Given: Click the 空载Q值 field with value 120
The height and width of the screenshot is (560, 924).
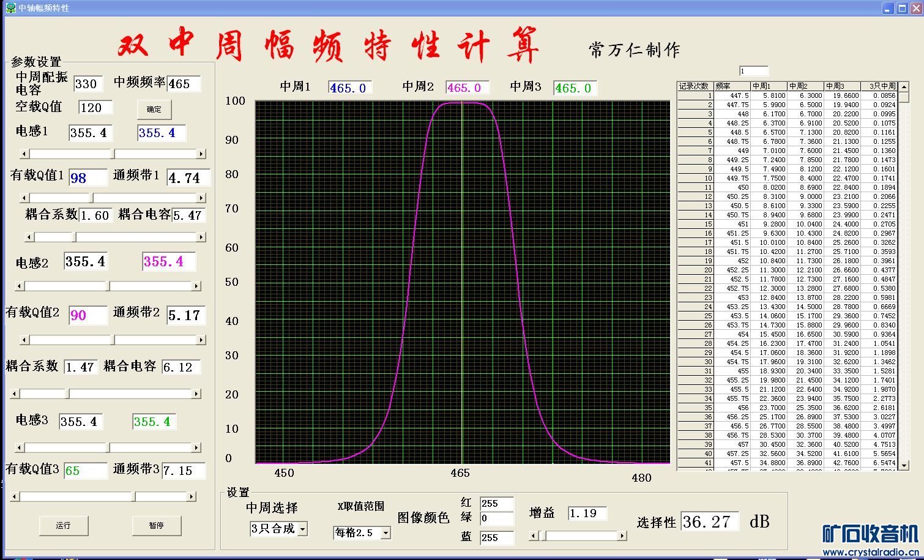Looking at the screenshot, I should point(95,108).
